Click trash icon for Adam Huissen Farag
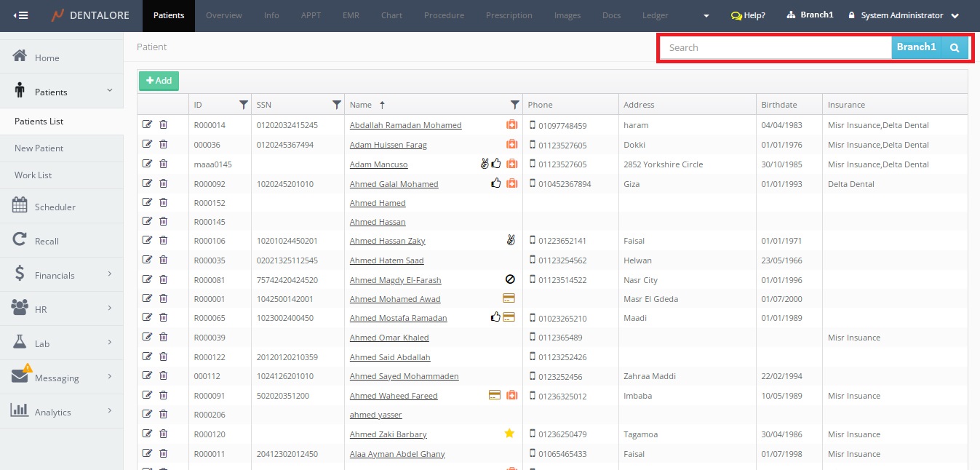 pos(163,144)
